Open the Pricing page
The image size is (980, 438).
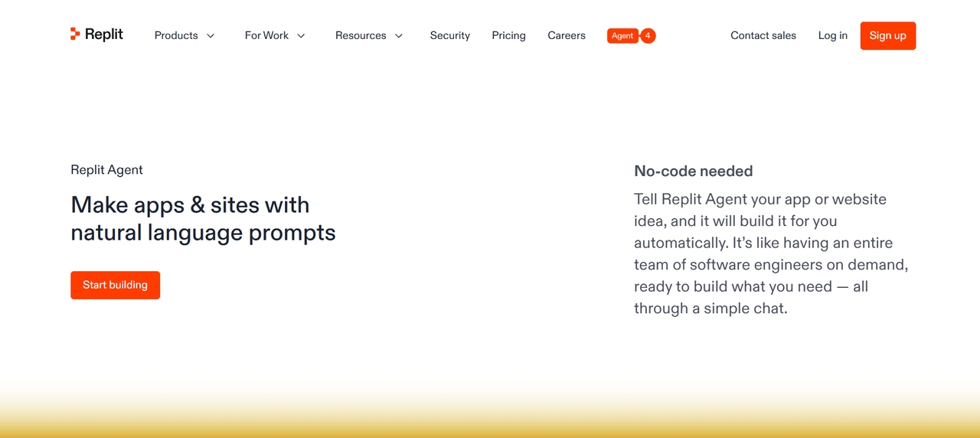[x=509, y=35]
